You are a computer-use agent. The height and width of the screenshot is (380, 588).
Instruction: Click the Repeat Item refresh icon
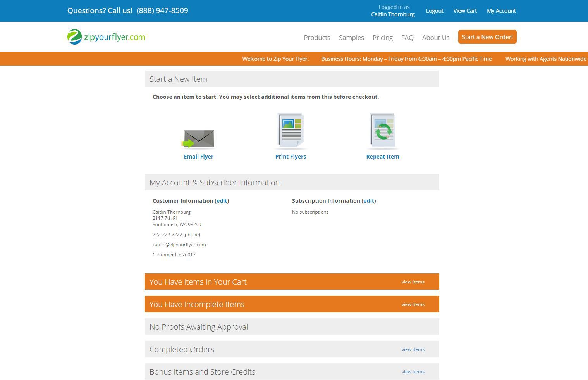pyautogui.click(x=382, y=131)
